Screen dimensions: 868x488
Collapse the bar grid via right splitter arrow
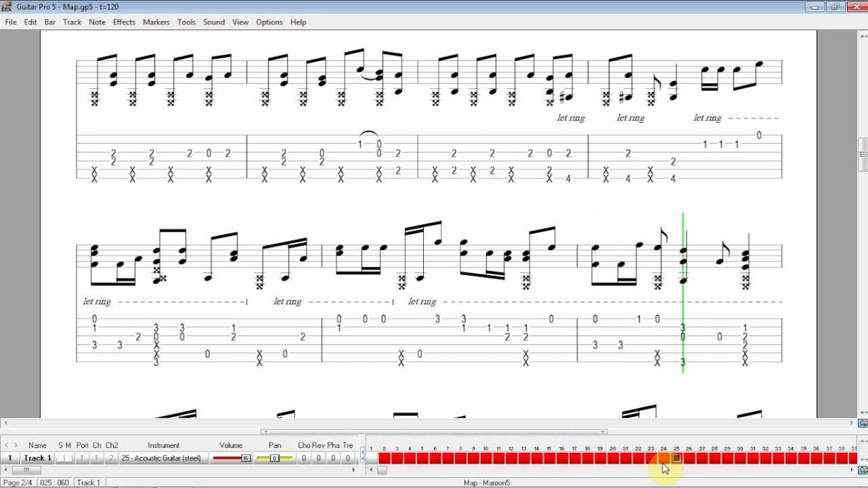point(603,431)
